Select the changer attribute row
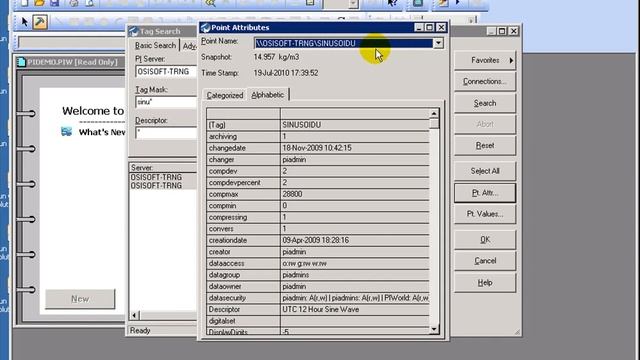The height and width of the screenshot is (360, 640). pyautogui.click(x=318, y=160)
